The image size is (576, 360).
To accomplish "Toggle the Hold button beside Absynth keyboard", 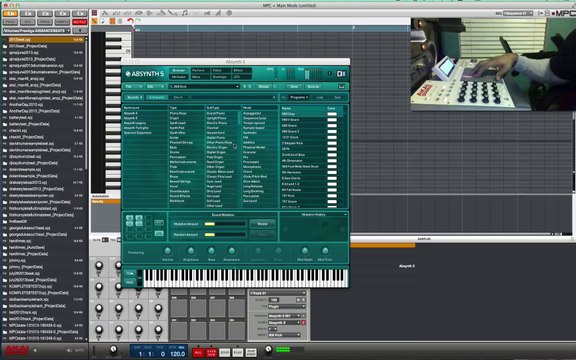I will (x=129, y=282).
